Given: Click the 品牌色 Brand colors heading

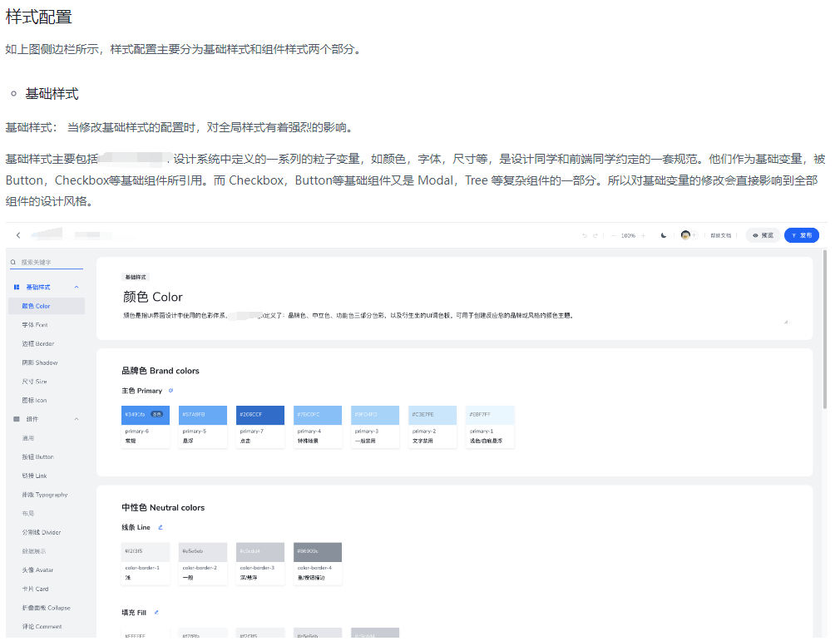Looking at the screenshot, I should 161,371.
